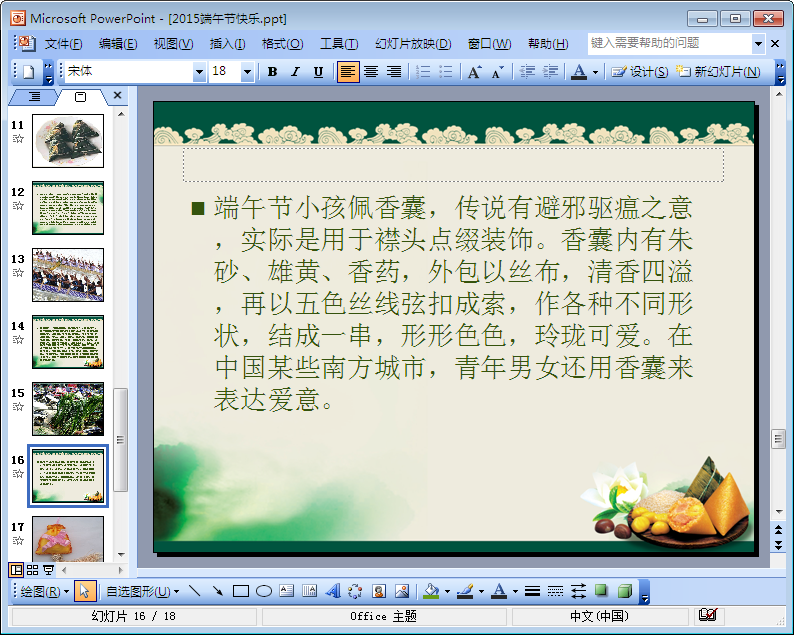Open the 格式(O) menu

coord(282,44)
